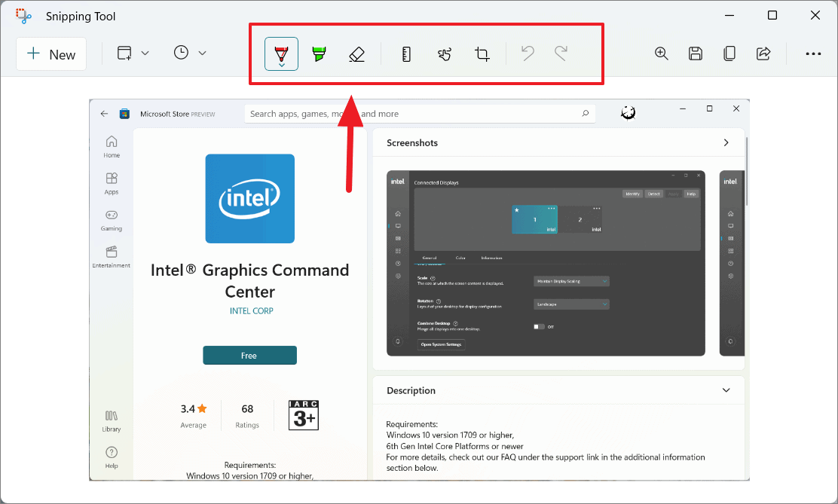Enable Touch writing mode

444,53
